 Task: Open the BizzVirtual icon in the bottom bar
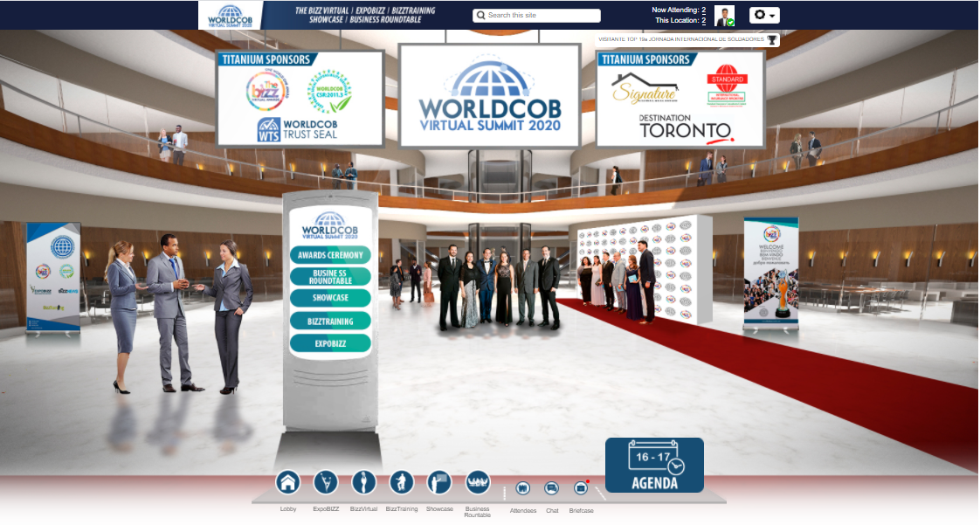coord(363,482)
